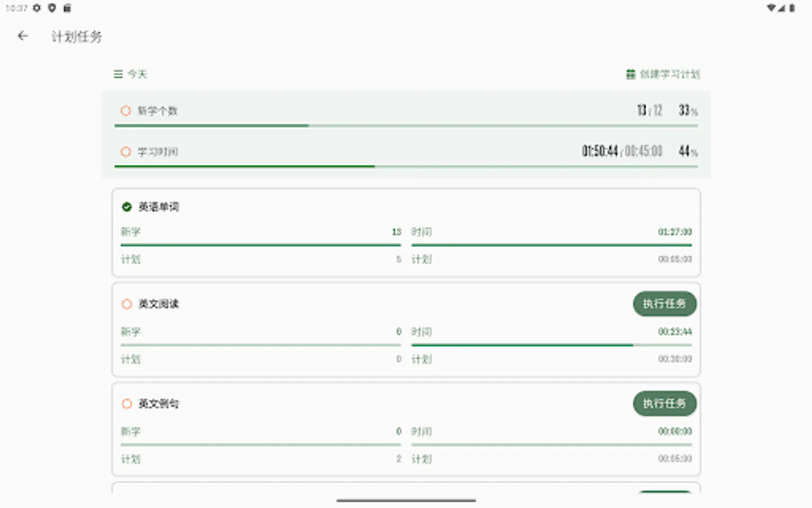Image resolution: width=812 pixels, height=508 pixels.
Task: Tap the completed checkmark icon on 英语单词
Action: [x=126, y=207]
